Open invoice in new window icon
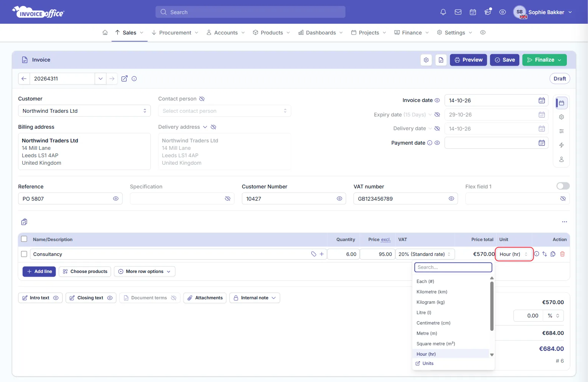Image resolution: width=588 pixels, height=382 pixels. [124, 79]
